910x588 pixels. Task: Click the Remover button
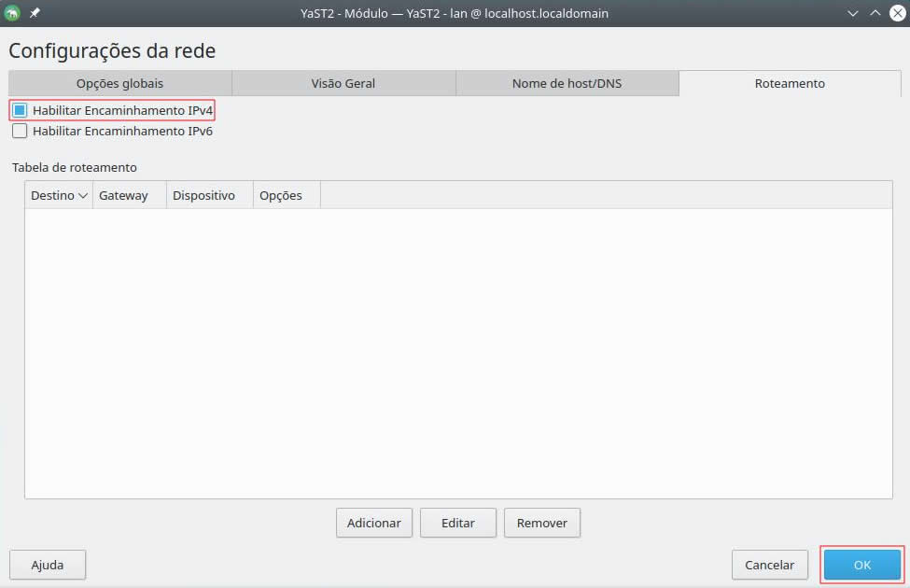point(541,523)
